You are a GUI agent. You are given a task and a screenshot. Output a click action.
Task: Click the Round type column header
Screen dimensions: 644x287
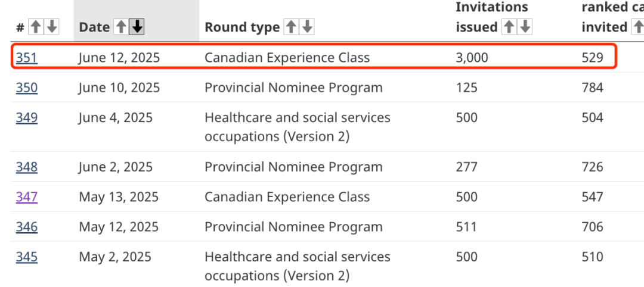coord(241,27)
